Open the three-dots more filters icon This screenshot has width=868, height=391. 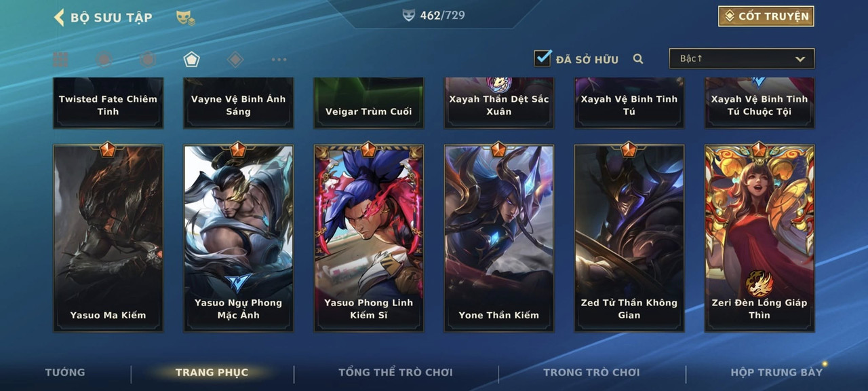point(279,60)
